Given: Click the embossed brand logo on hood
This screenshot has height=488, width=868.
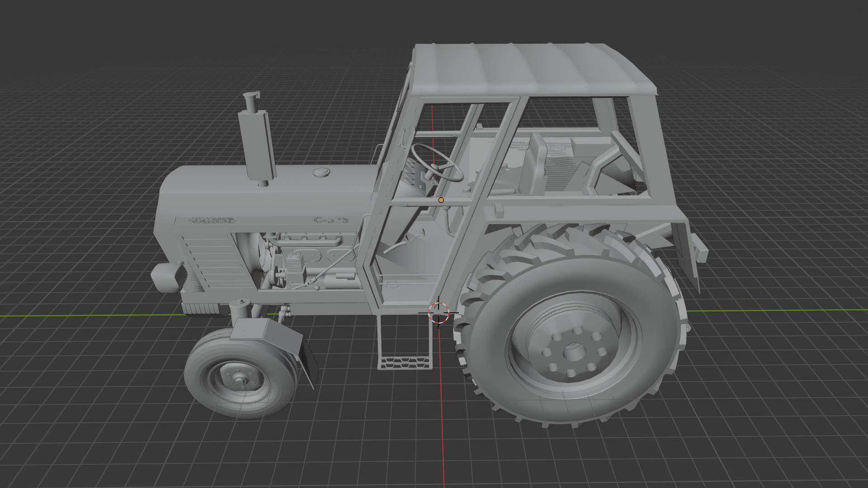Looking at the screenshot, I should tap(213, 221).
